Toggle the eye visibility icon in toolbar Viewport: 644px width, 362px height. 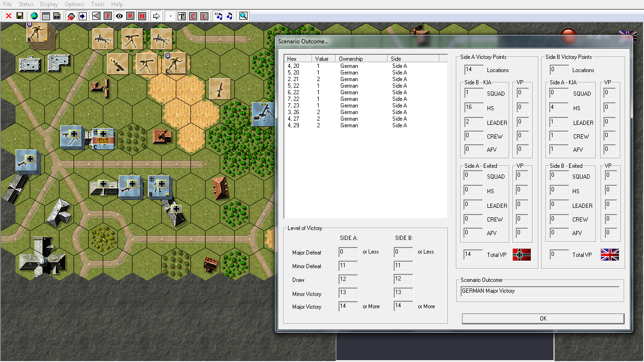coord(119,16)
